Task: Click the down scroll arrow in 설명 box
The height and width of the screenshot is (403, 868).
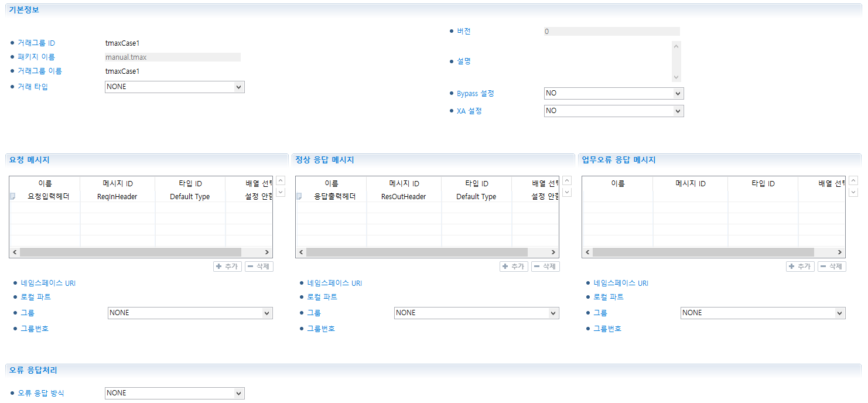Action: [x=676, y=77]
